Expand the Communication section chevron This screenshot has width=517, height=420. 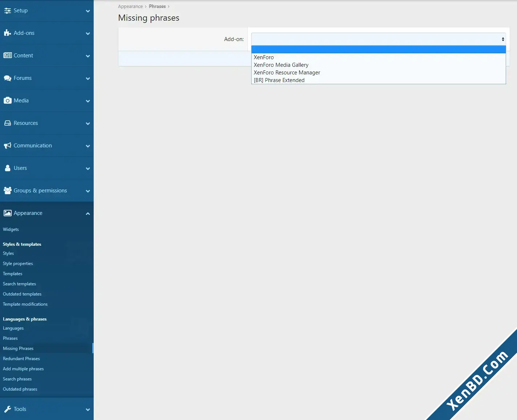pyautogui.click(x=87, y=146)
